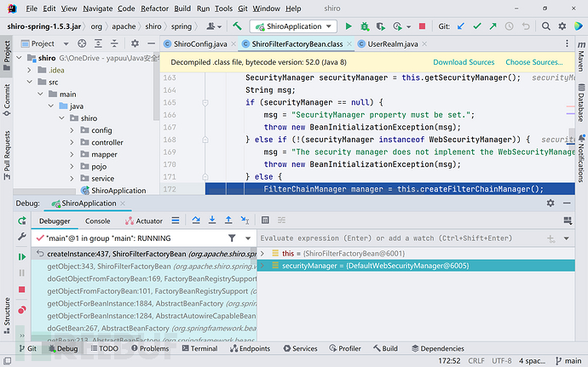Viewport: 588px width, 367px height.
Task: Run ShiroApplication with green play icon
Action: [x=349, y=26]
